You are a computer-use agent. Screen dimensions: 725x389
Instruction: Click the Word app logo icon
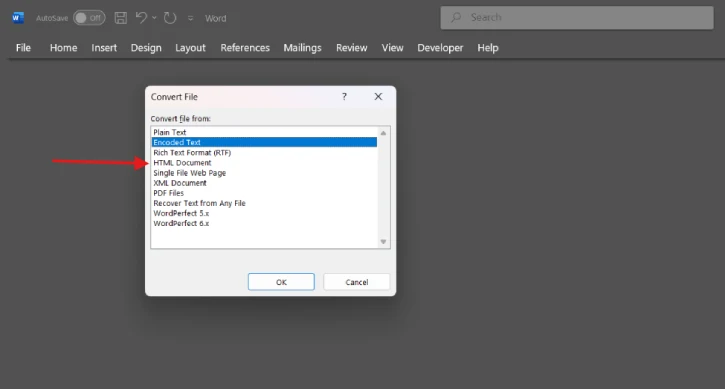pyautogui.click(x=18, y=18)
